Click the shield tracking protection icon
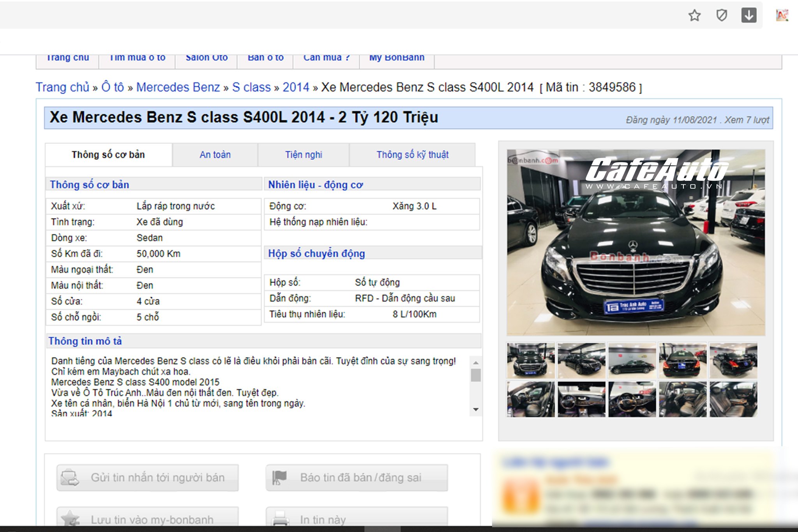 [x=722, y=16]
